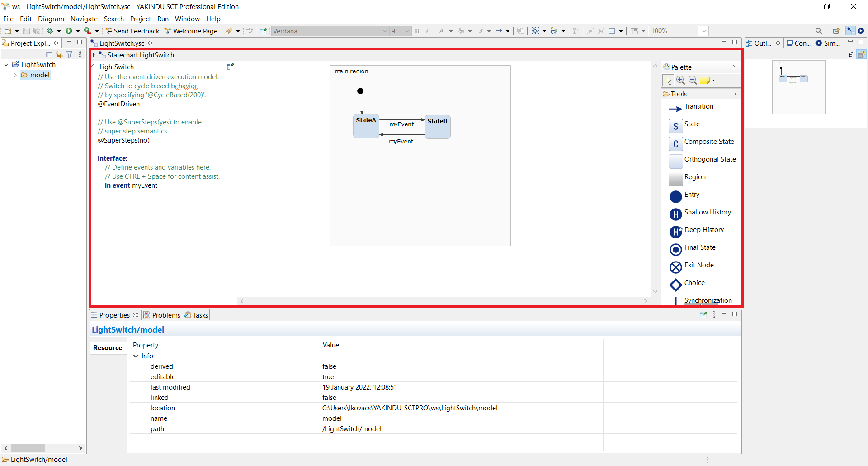This screenshot has height=466, width=868.
Task: Open the Run button dropdown arrow
Action: (x=78, y=31)
